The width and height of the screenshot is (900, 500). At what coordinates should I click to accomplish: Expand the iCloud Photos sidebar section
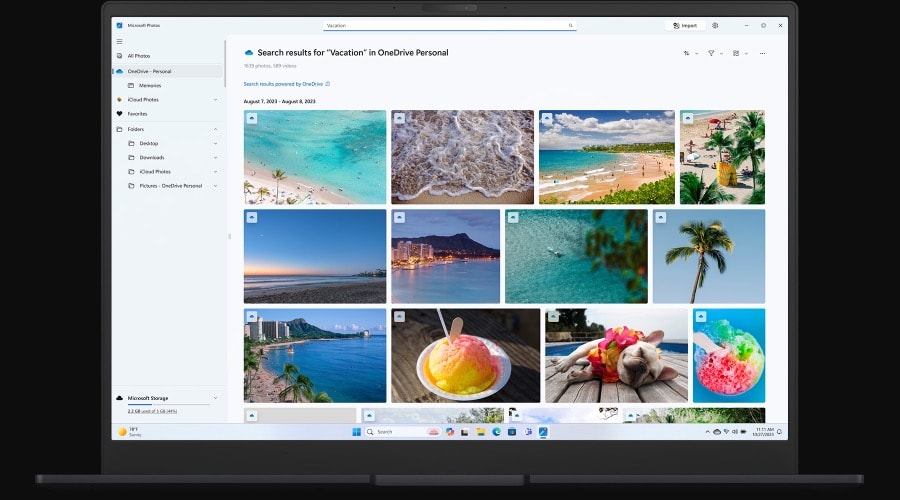(215, 100)
